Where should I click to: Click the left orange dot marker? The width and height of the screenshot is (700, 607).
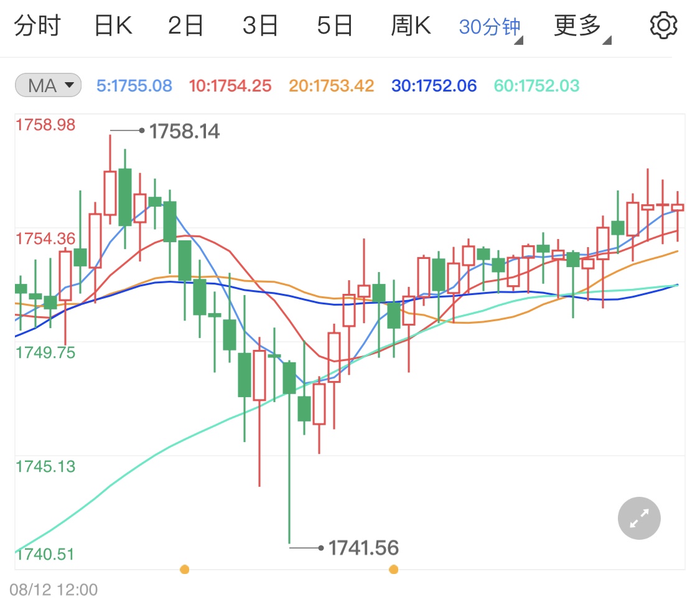point(184,568)
